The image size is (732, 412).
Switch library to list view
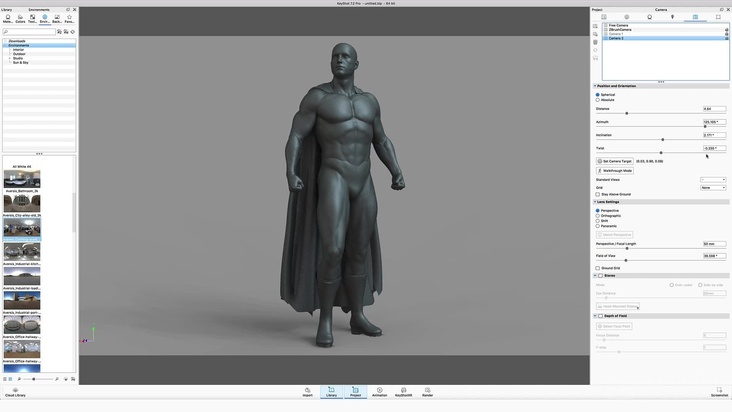pos(5,379)
